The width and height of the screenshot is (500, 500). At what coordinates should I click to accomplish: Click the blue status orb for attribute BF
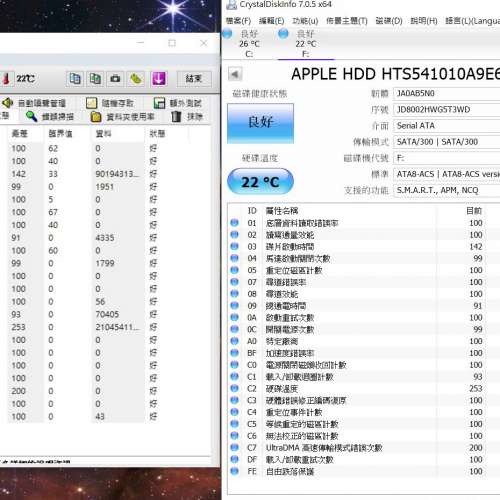click(x=235, y=353)
